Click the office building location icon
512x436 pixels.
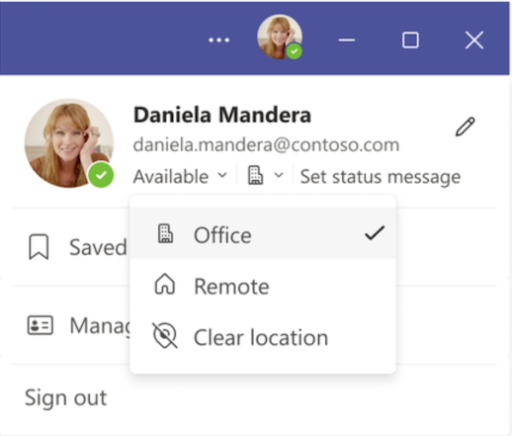click(256, 176)
